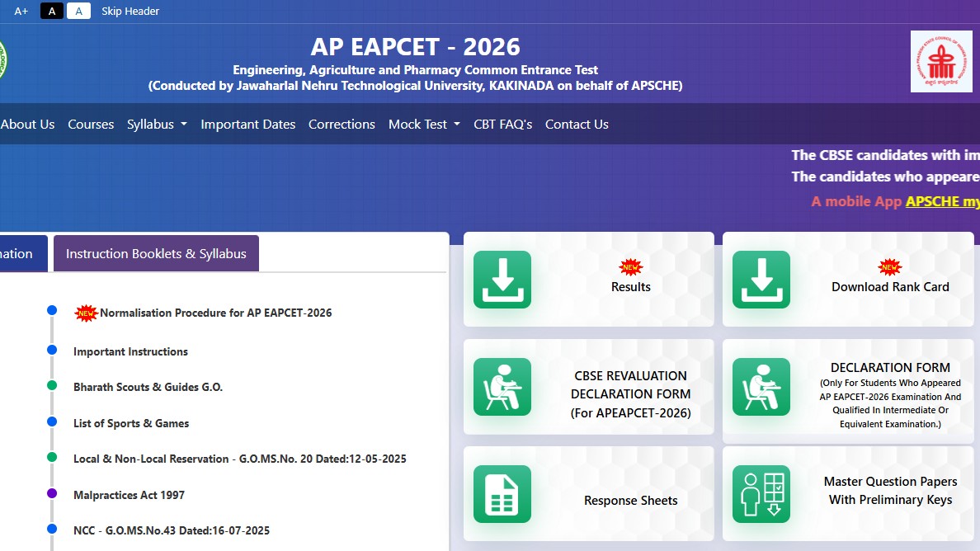The width and height of the screenshot is (980, 551).
Task: Click APSCHE mobile app link in ticker
Action: (x=943, y=201)
